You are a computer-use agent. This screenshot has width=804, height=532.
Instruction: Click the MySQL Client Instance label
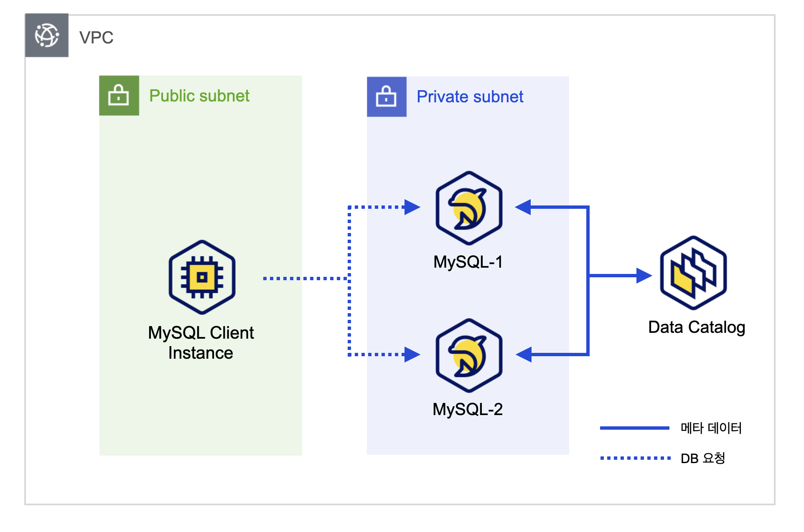pos(201,343)
